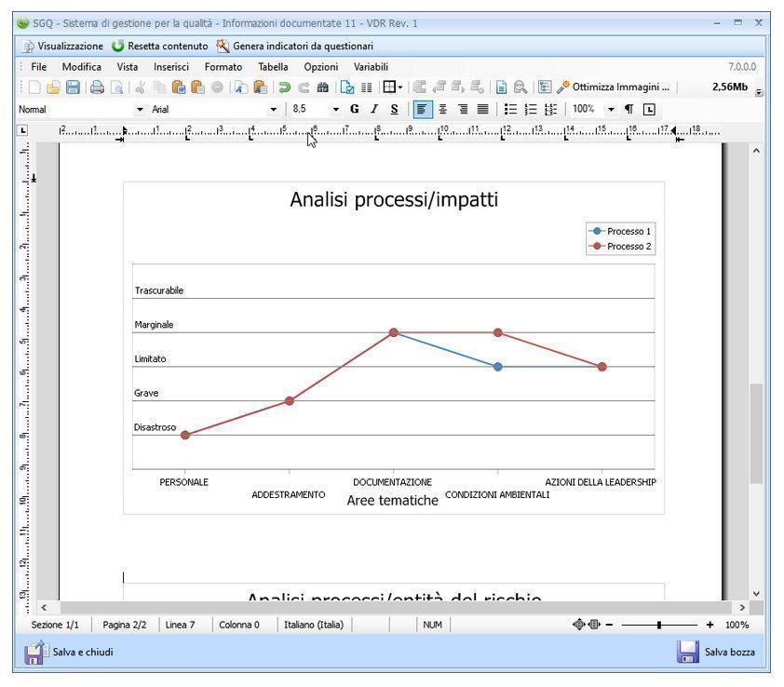This screenshot has height=687, width=784.
Task: Open the font size dropdown showing 8,5
Action: [314, 109]
